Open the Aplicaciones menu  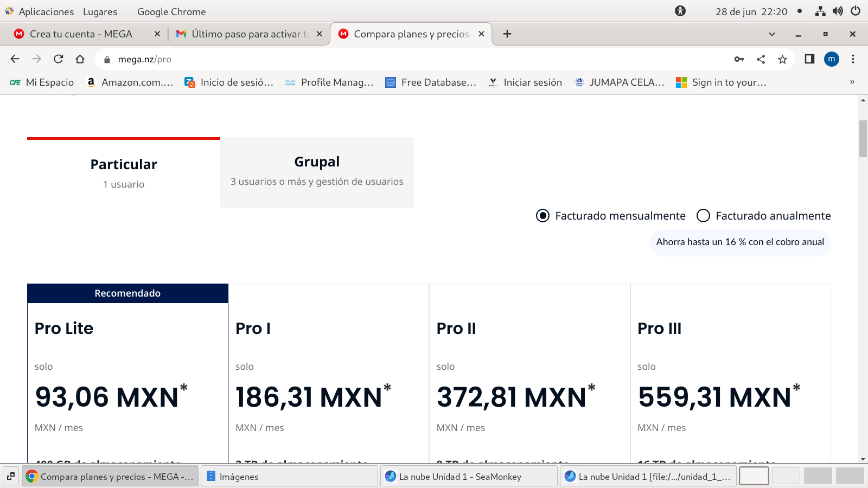[x=46, y=11]
